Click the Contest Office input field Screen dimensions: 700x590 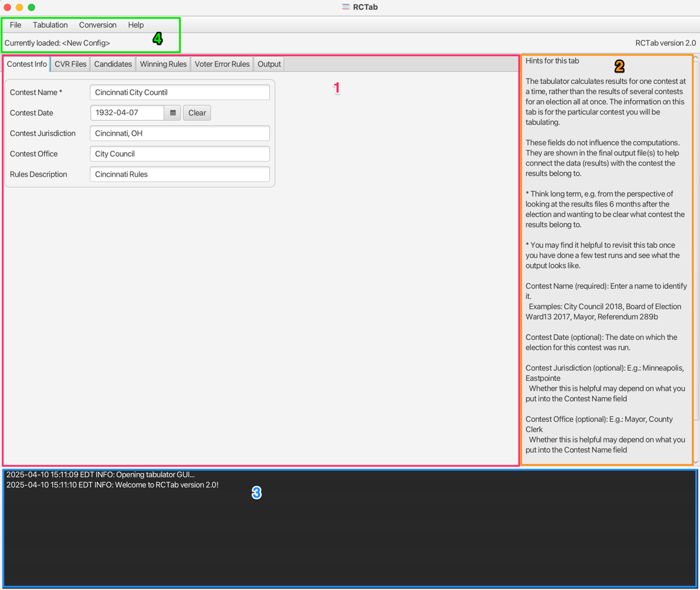click(x=180, y=154)
